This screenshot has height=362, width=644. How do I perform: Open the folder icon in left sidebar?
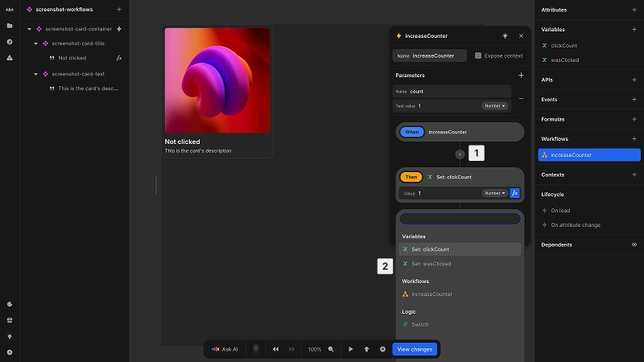(10, 26)
